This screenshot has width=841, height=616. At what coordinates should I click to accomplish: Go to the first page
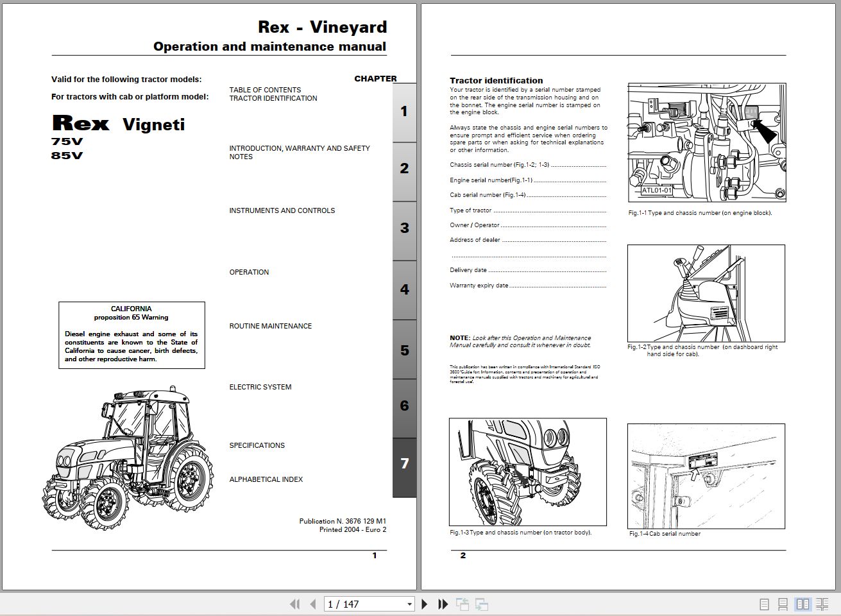pos(295,604)
